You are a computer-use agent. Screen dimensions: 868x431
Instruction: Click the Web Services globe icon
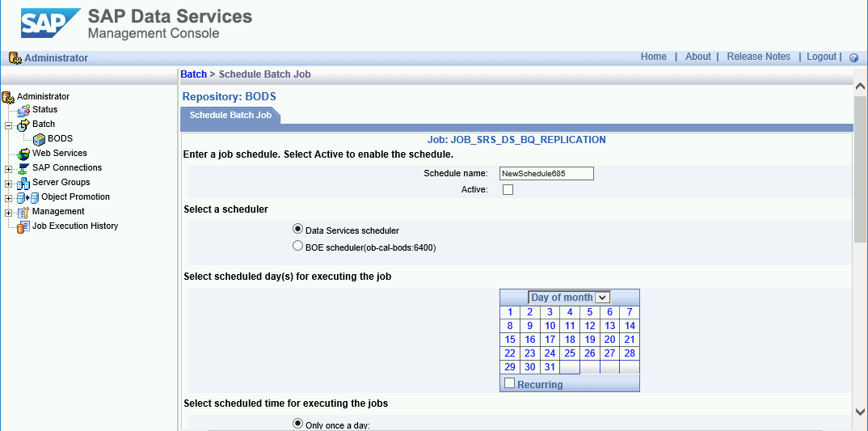click(23, 154)
